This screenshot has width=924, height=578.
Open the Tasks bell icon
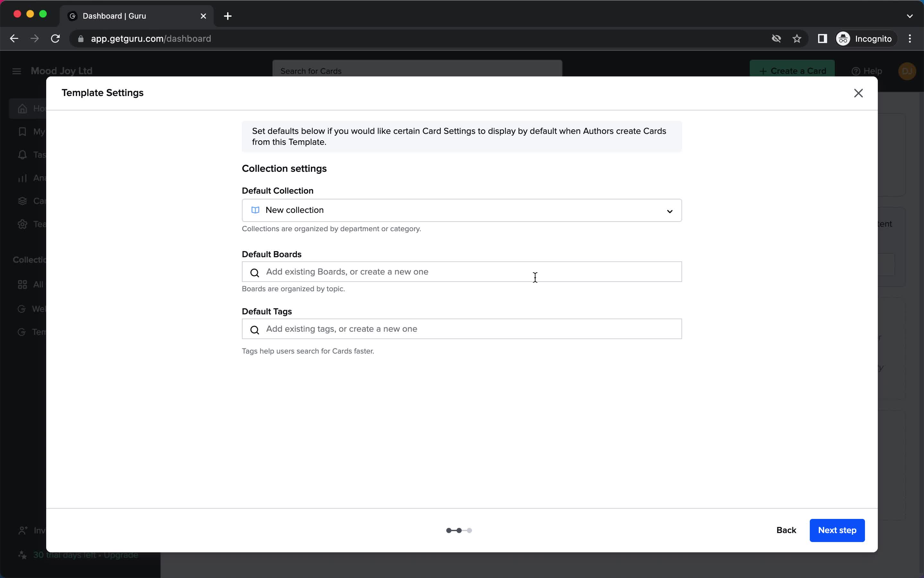[22, 155]
